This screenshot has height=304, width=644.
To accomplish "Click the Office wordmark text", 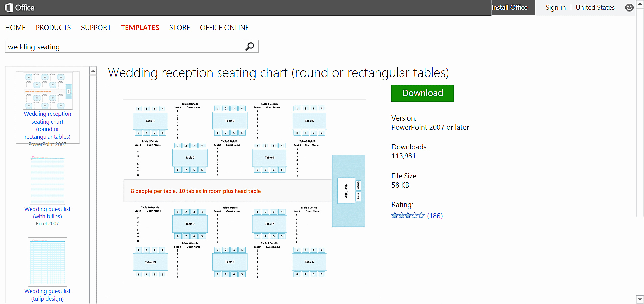I will 25,8.
